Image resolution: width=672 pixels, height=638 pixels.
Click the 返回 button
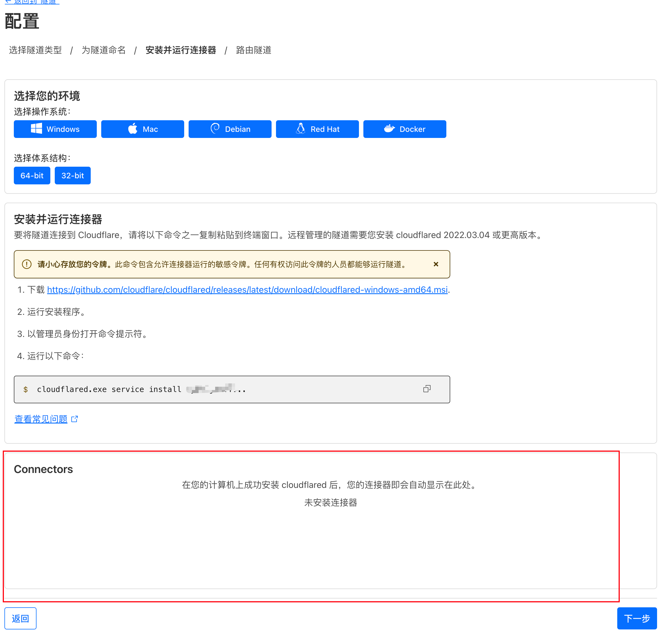20,618
